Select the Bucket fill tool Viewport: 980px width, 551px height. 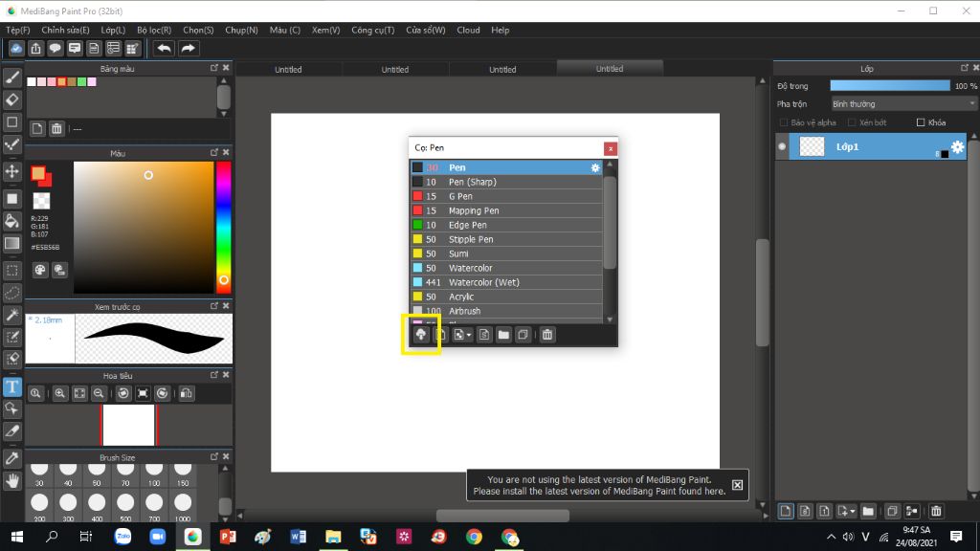tap(11, 221)
